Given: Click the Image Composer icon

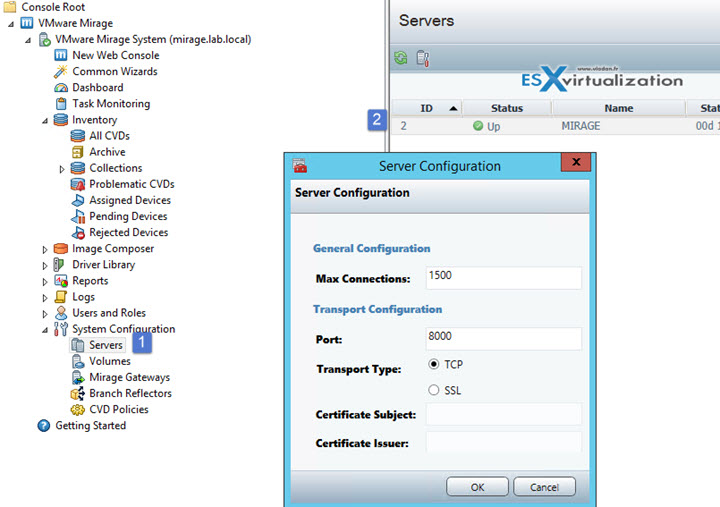Looking at the screenshot, I should 61,248.
